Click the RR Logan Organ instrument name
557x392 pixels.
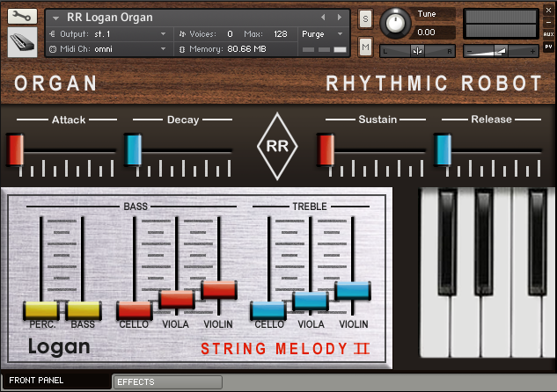tap(110, 18)
